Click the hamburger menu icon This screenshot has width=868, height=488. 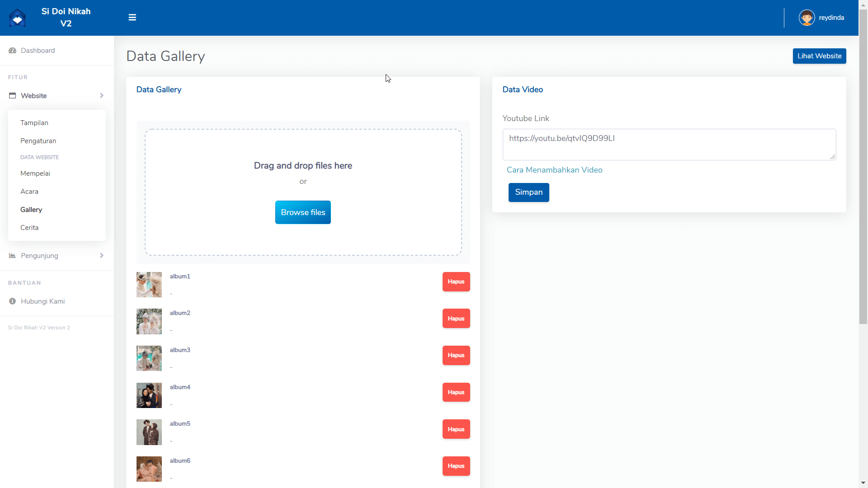pyautogui.click(x=132, y=17)
